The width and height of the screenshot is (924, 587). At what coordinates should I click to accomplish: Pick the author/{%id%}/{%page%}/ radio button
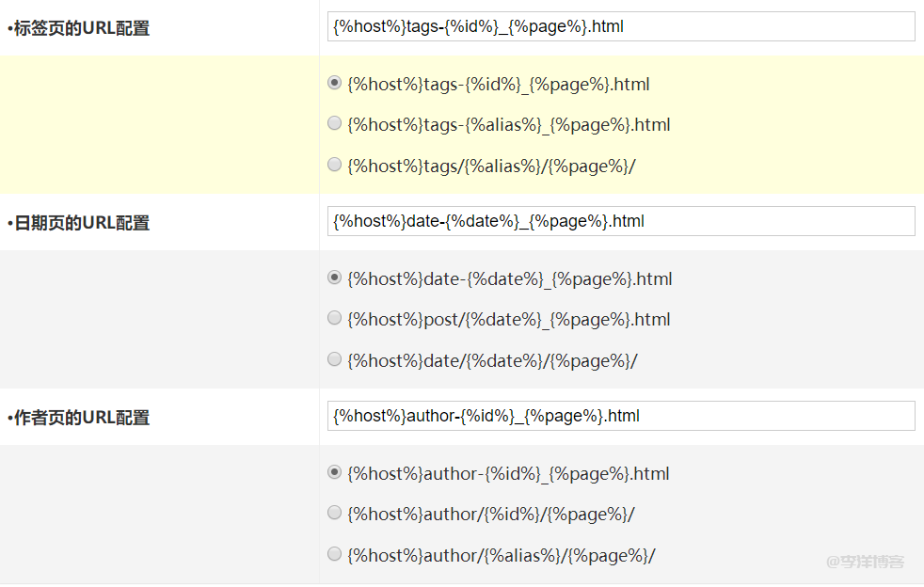[x=334, y=513]
